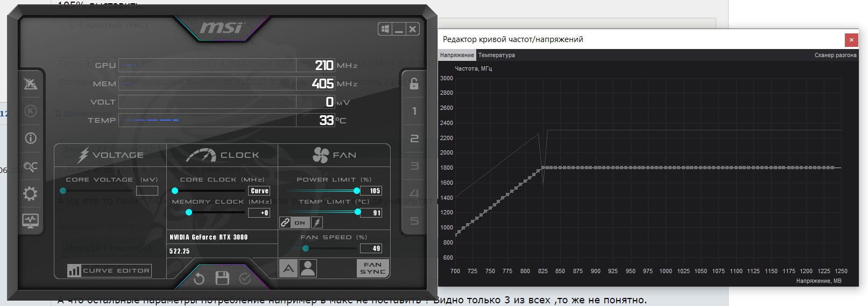Open Сканер разгона in curve editor

pos(835,55)
